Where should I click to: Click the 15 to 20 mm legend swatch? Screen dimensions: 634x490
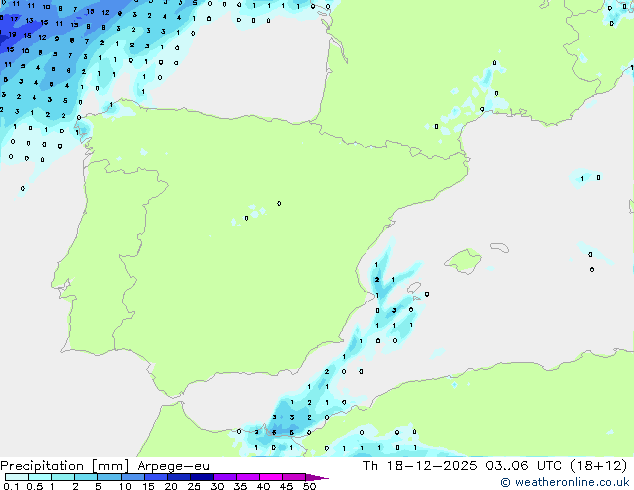155,477
